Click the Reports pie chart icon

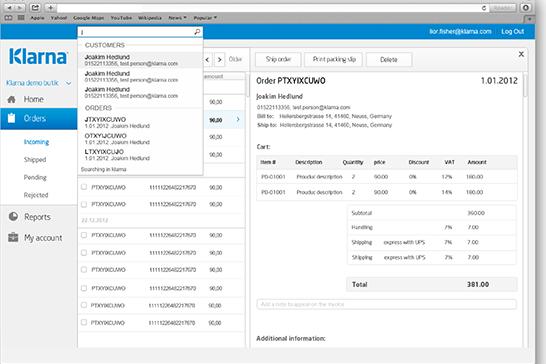click(13, 217)
